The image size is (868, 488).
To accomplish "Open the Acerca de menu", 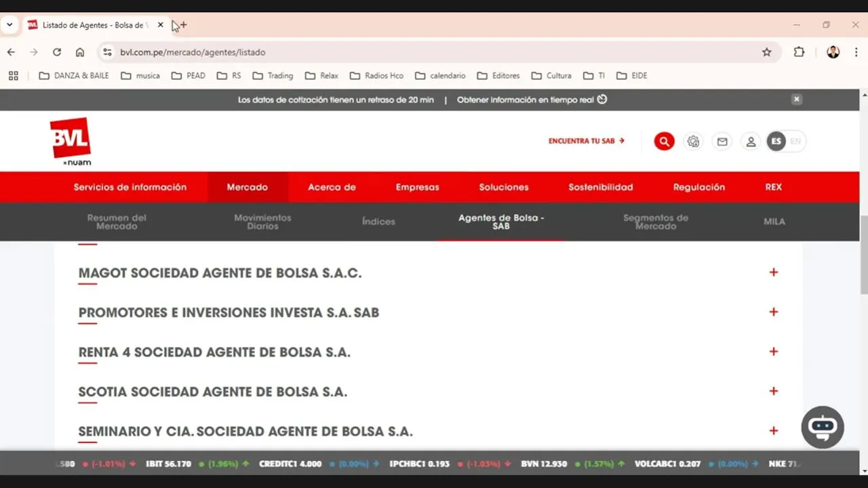I will (x=332, y=187).
